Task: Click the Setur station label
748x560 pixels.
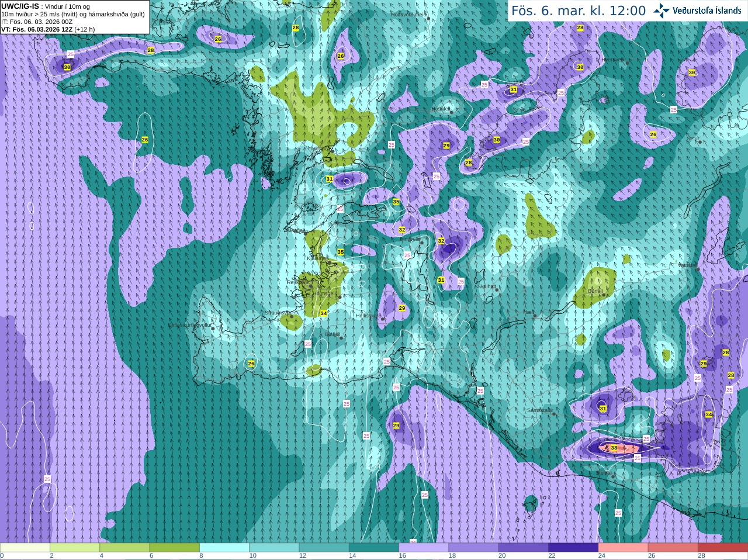Action: click(693, 139)
